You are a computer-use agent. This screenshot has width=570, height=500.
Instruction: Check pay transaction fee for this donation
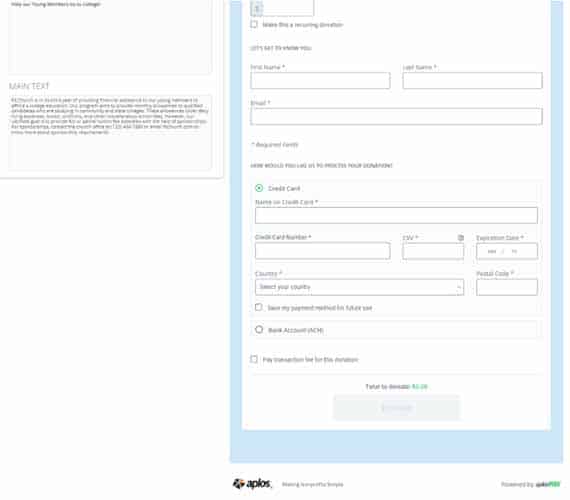coord(254,359)
